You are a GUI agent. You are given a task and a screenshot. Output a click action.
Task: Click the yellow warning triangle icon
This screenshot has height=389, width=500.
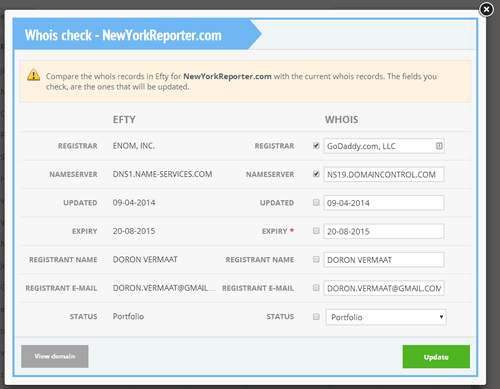(33, 75)
